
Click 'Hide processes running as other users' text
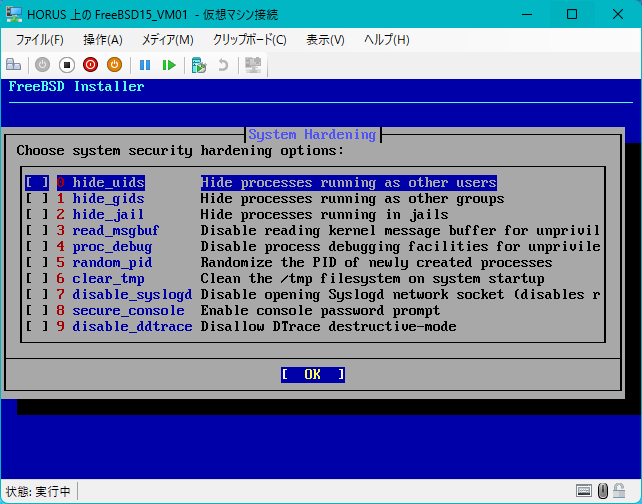tap(348, 182)
